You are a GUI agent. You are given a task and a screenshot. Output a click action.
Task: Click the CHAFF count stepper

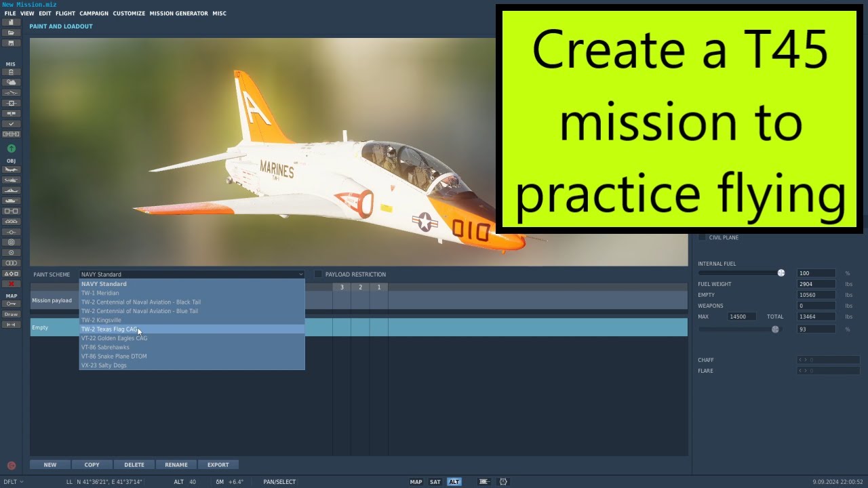(x=828, y=360)
